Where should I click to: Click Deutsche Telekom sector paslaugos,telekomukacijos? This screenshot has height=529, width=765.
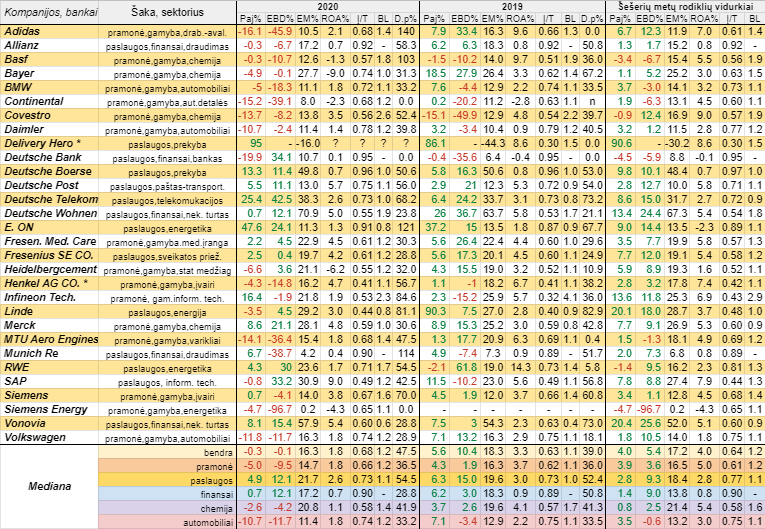tap(168, 201)
